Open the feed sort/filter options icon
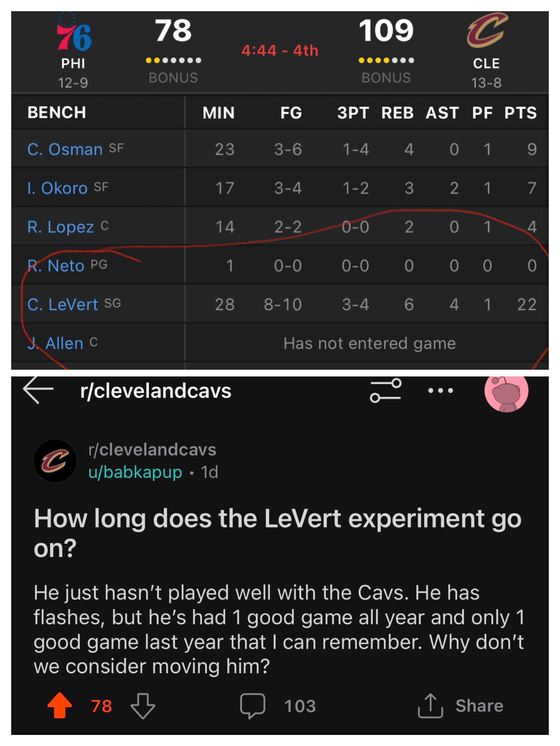Image resolution: width=560 pixels, height=746 pixels. point(385,390)
